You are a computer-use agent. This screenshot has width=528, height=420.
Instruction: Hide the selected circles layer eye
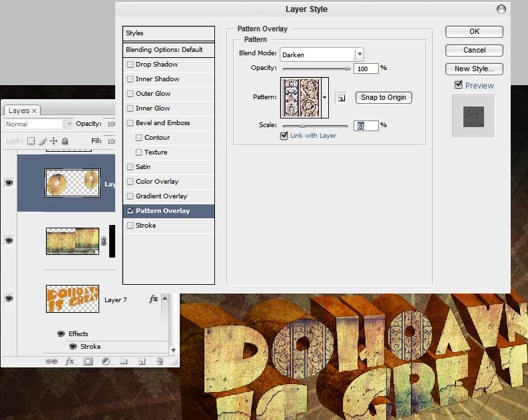click(9, 183)
